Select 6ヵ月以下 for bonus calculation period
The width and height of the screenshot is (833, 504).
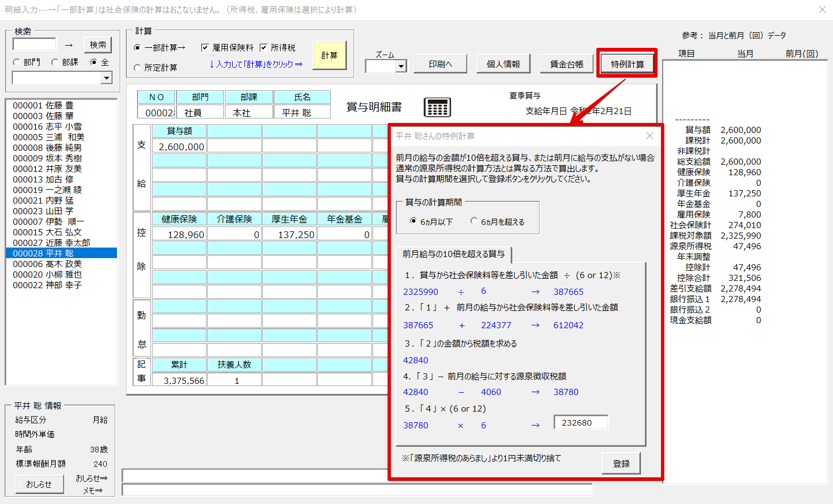coord(413,221)
